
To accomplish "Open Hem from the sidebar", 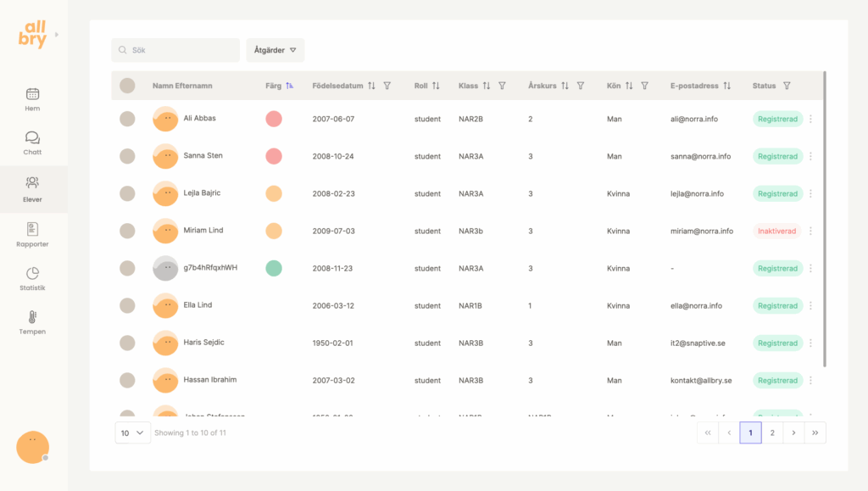I will [x=32, y=98].
